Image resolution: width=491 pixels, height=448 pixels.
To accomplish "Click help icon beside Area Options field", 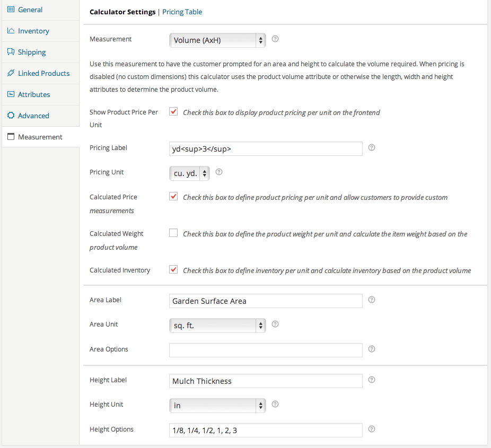I will (x=372, y=349).
